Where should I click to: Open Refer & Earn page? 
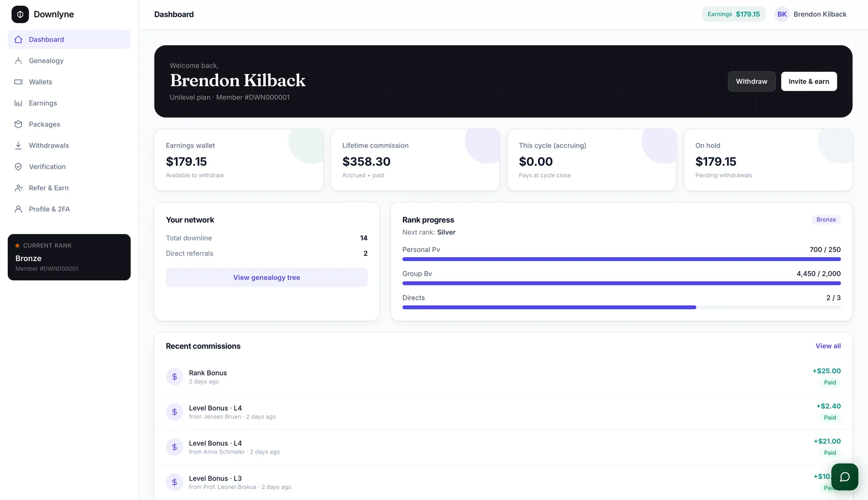[x=69, y=188]
